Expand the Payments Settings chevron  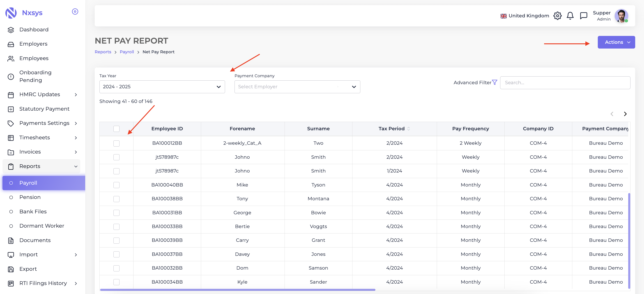(76, 123)
